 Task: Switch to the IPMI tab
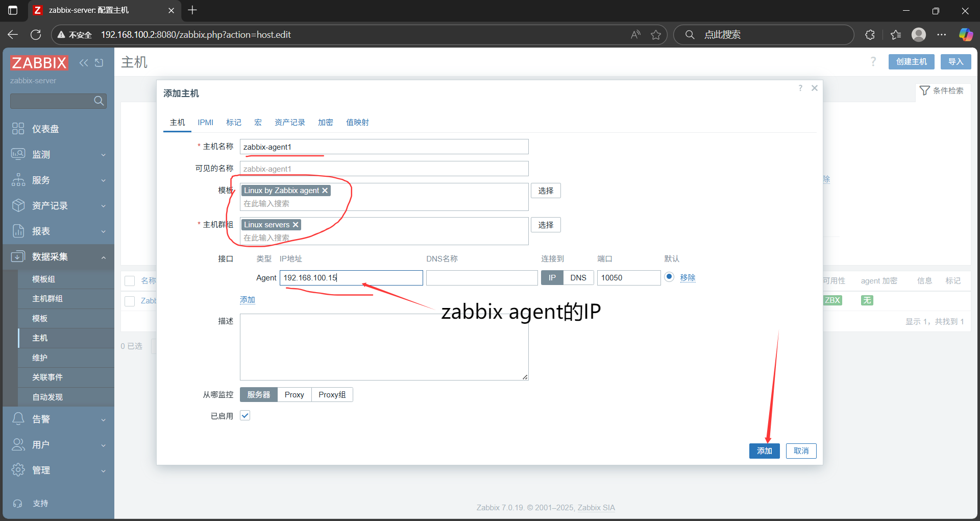[x=206, y=123]
